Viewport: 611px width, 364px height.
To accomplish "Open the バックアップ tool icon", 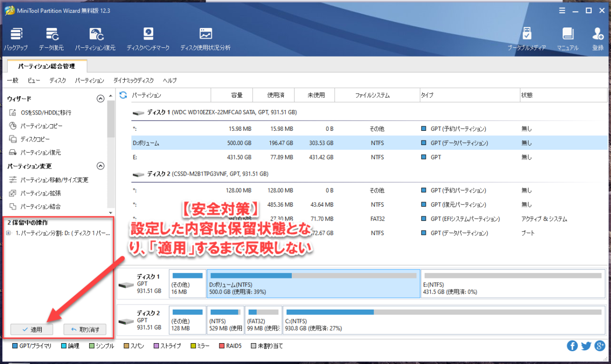I will [x=16, y=34].
